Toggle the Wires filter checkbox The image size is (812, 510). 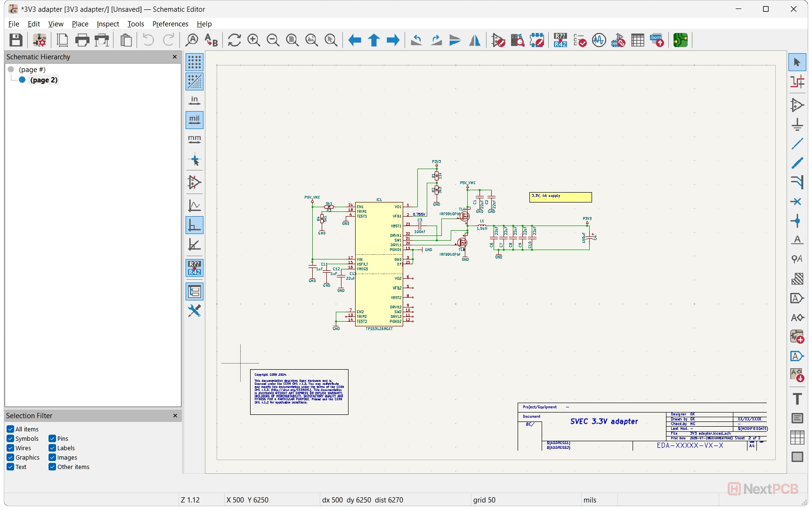click(x=10, y=448)
